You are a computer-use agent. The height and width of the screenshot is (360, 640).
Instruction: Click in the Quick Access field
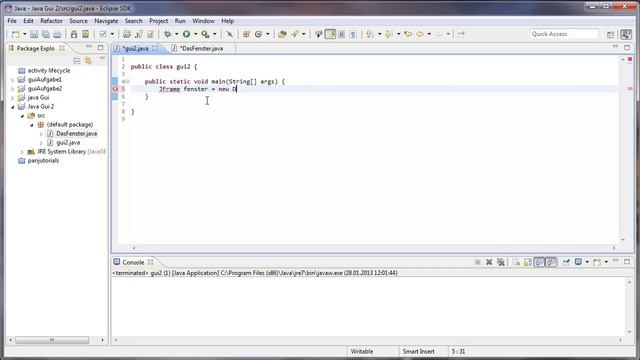coord(564,34)
